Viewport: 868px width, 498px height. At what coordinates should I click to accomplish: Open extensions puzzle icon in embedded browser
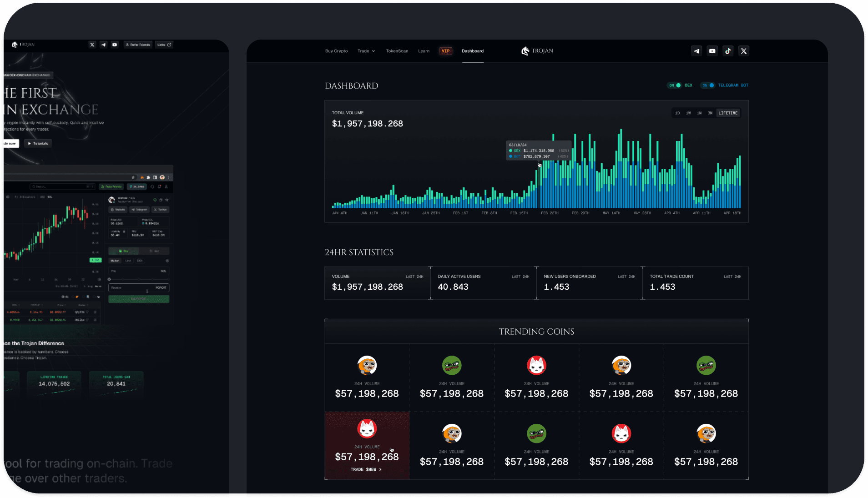click(x=148, y=177)
